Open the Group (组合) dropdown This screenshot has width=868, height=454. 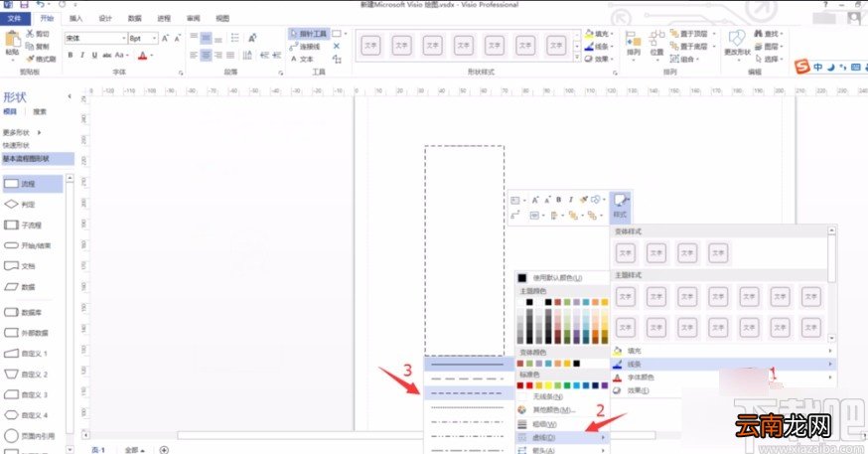(685, 59)
